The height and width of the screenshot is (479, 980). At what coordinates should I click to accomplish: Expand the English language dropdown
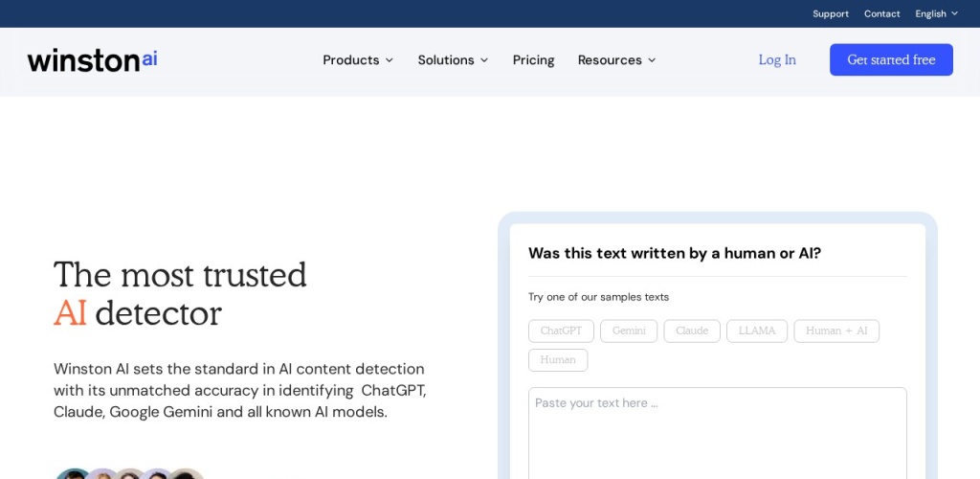click(935, 13)
